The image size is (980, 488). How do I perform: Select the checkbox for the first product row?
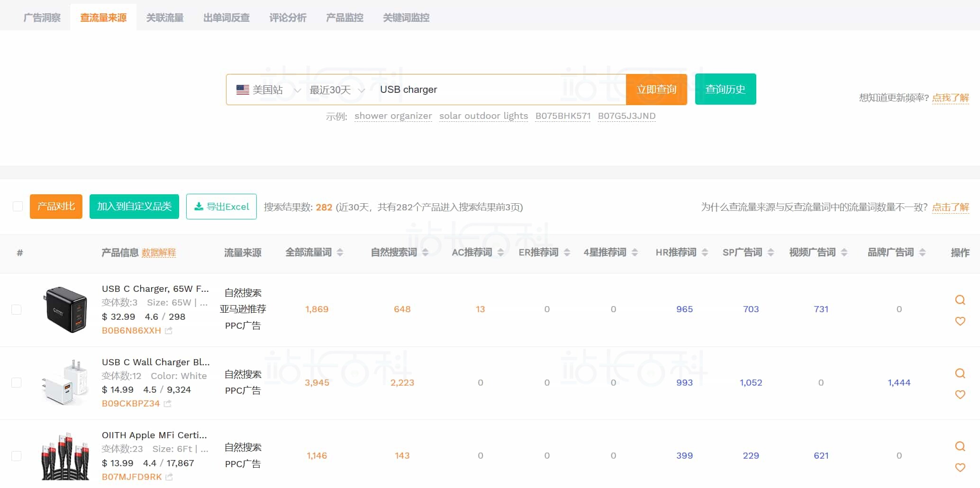[17, 309]
